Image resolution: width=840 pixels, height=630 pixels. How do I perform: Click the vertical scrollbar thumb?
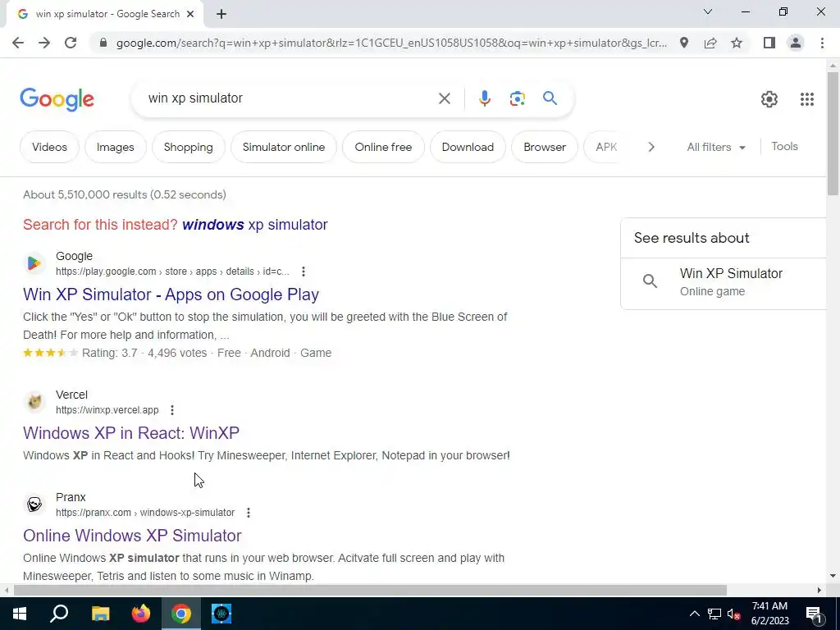pyautogui.click(x=833, y=134)
